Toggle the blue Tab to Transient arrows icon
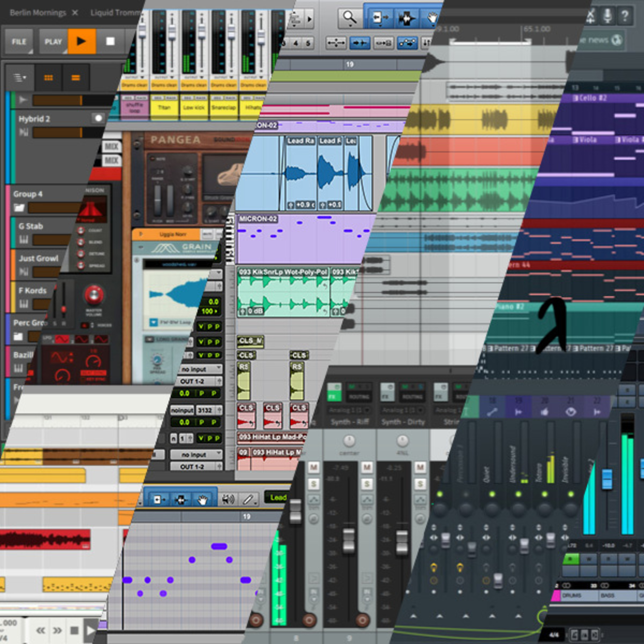The height and width of the screenshot is (644, 644). tap(360, 43)
